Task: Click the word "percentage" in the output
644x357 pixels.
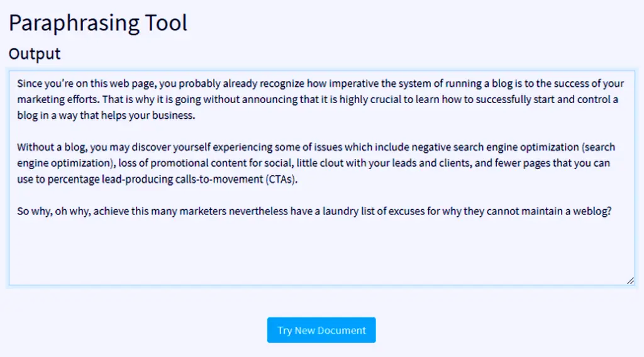Action: [x=73, y=179]
